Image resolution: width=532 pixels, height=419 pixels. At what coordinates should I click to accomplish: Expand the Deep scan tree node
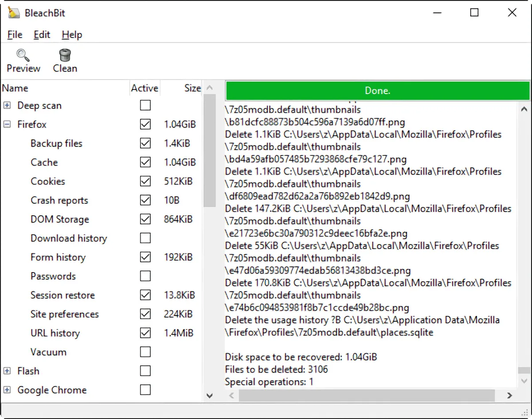7,106
